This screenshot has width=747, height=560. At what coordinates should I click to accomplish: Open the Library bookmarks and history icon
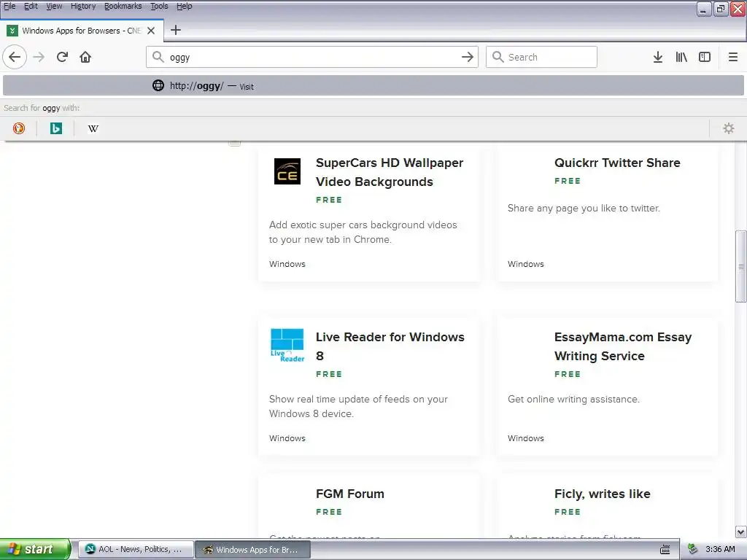(681, 57)
